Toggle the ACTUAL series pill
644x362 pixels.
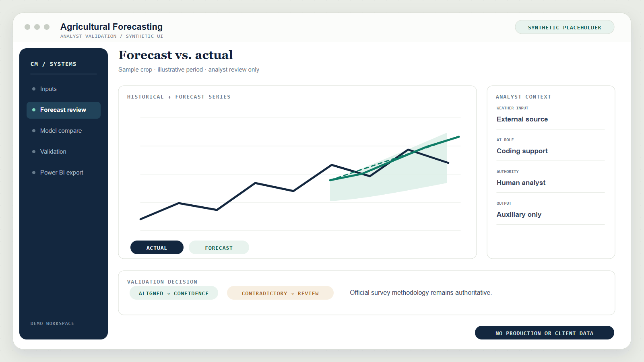pyautogui.click(x=157, y=247)
